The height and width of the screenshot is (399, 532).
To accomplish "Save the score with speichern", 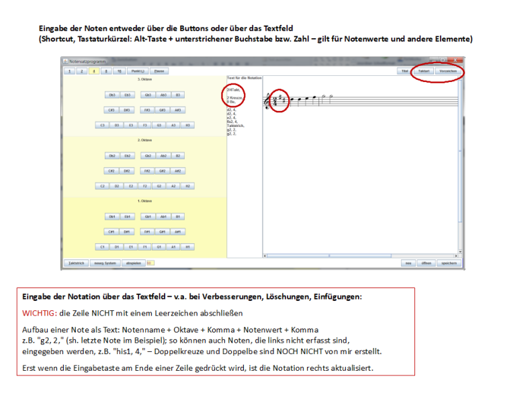I will pos(448,263).
